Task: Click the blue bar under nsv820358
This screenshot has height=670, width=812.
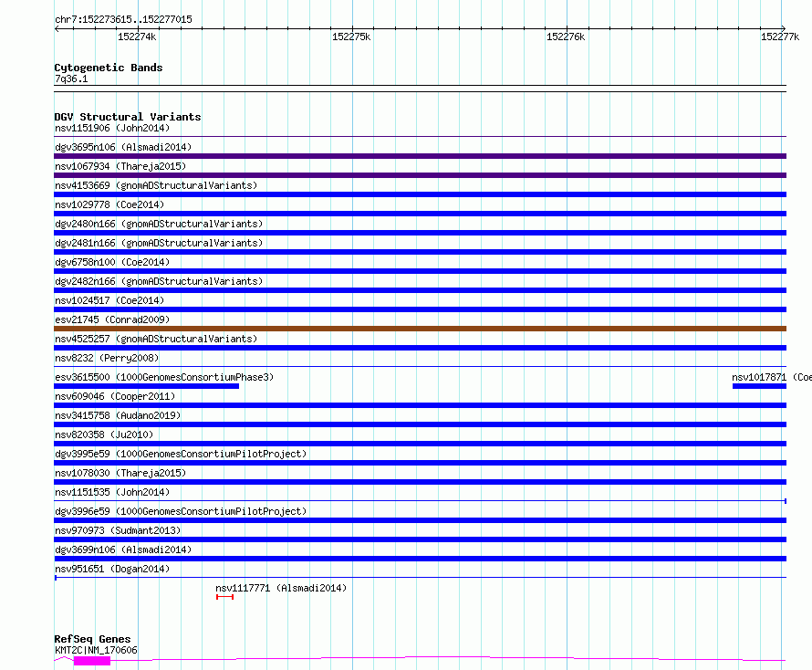Action: click(x=420, y=444)
